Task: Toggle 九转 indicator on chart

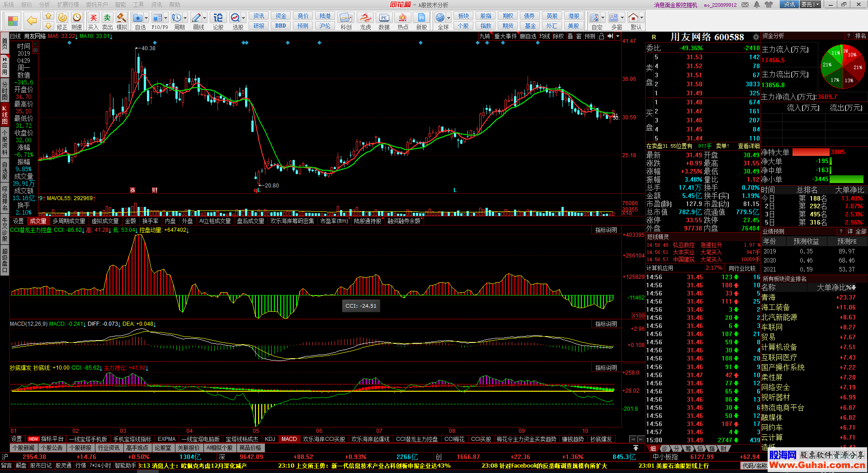Action: click(x=485, y=36)
